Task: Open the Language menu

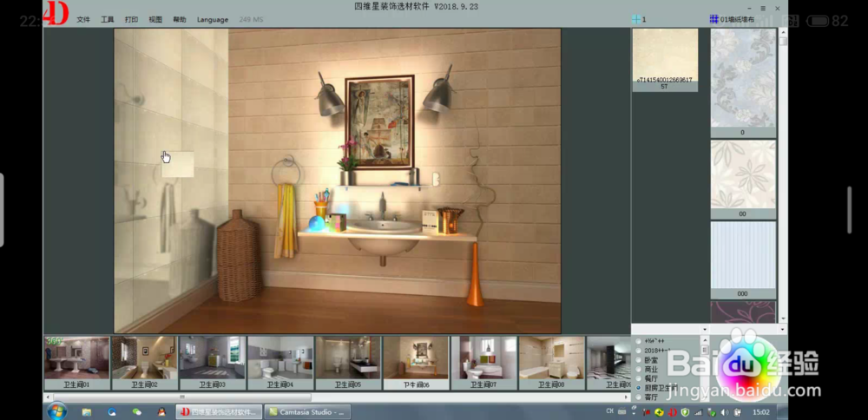Action: 213,19
